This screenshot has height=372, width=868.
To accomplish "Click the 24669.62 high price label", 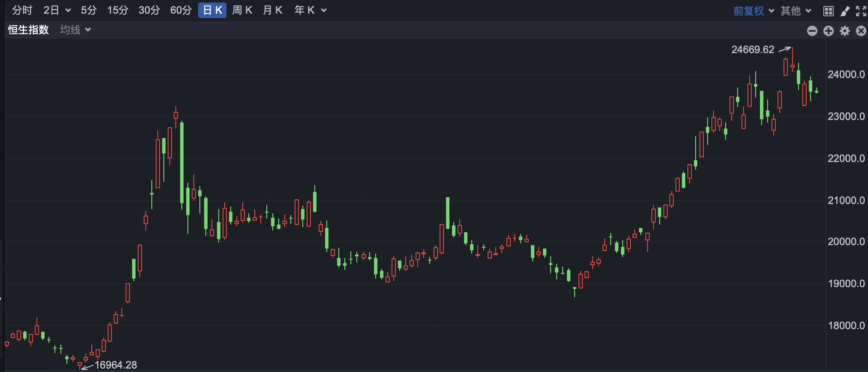I will (x=753, y=50).
